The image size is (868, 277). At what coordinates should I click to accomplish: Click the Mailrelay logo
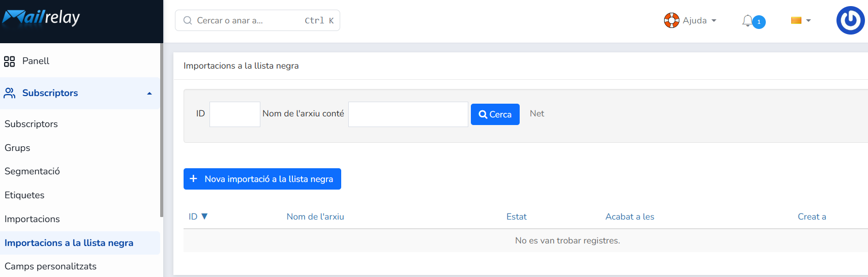click(41, 18)
